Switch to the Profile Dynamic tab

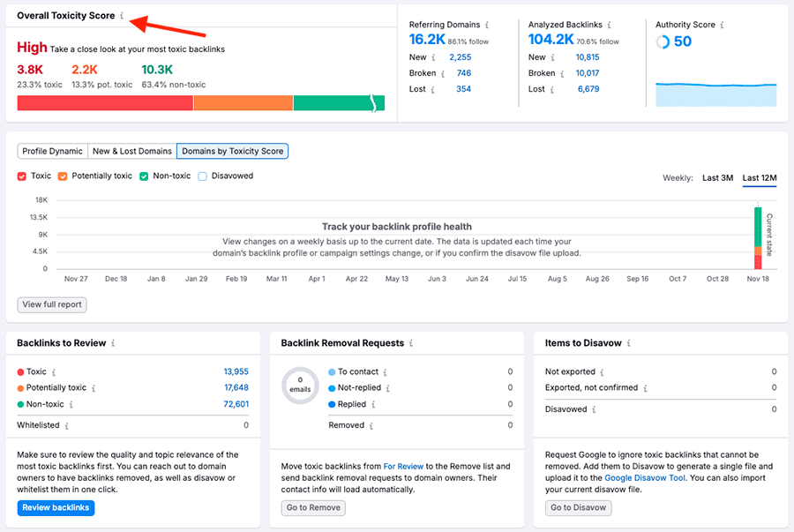(51, 151)
